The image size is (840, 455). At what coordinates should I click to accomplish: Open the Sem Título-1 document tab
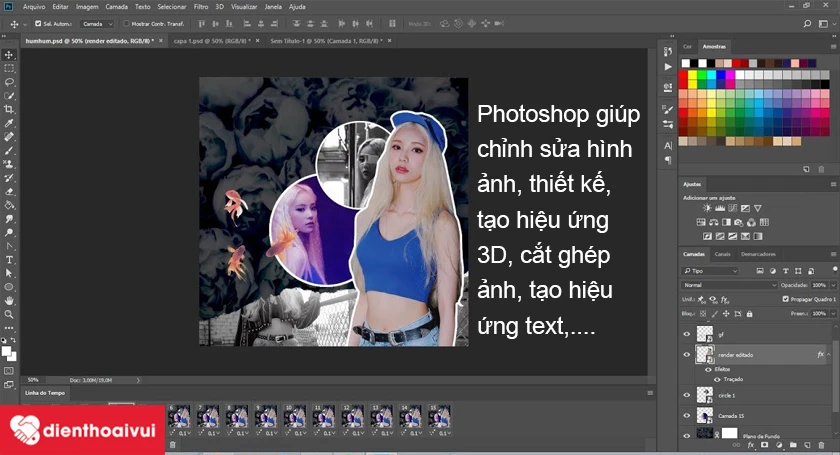point(326,41)
